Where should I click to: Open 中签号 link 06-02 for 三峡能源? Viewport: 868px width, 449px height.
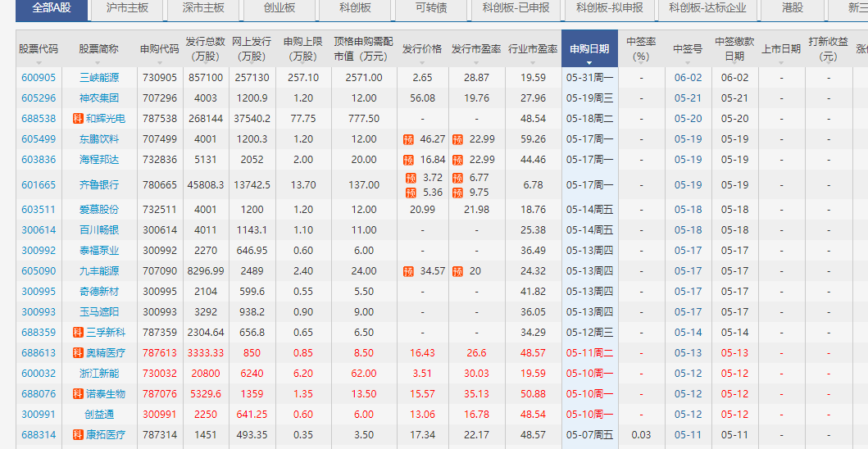pos(688,78)
